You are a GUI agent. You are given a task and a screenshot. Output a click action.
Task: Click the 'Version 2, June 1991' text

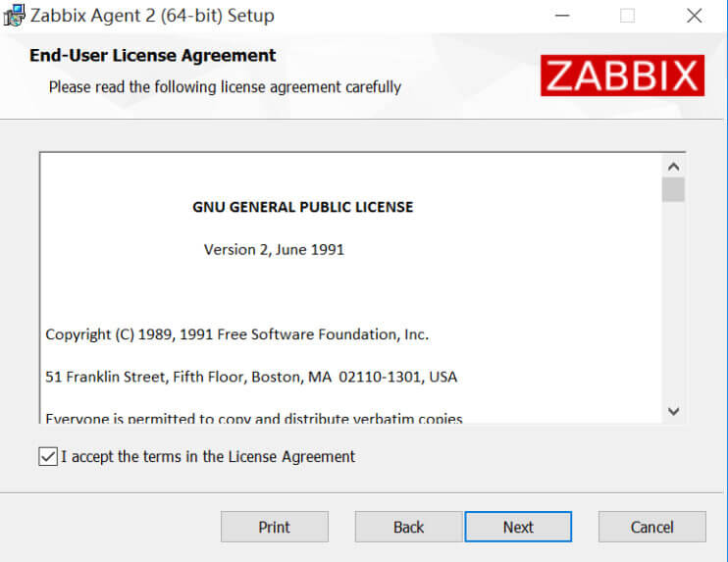274,250
